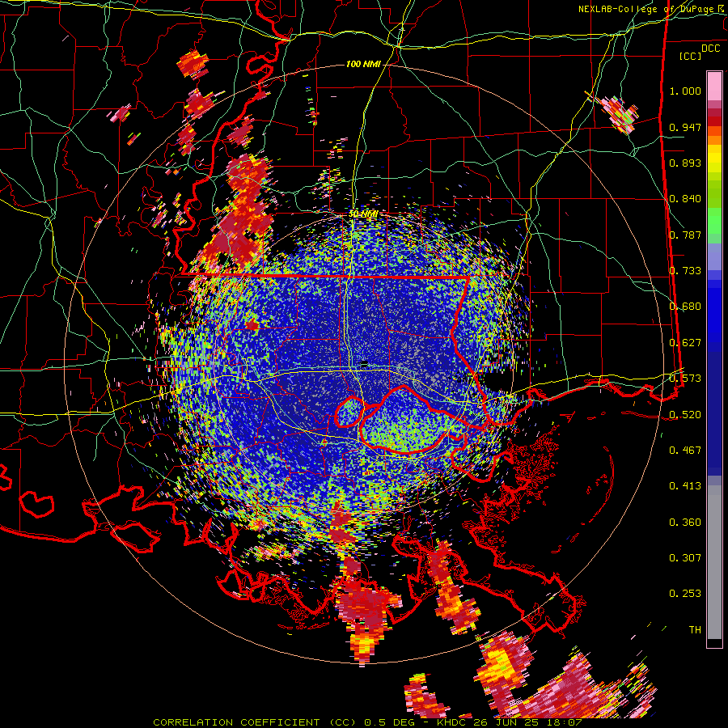Select the 1.000 legend value
728x728 pixels.
click(x=685, y=91)
